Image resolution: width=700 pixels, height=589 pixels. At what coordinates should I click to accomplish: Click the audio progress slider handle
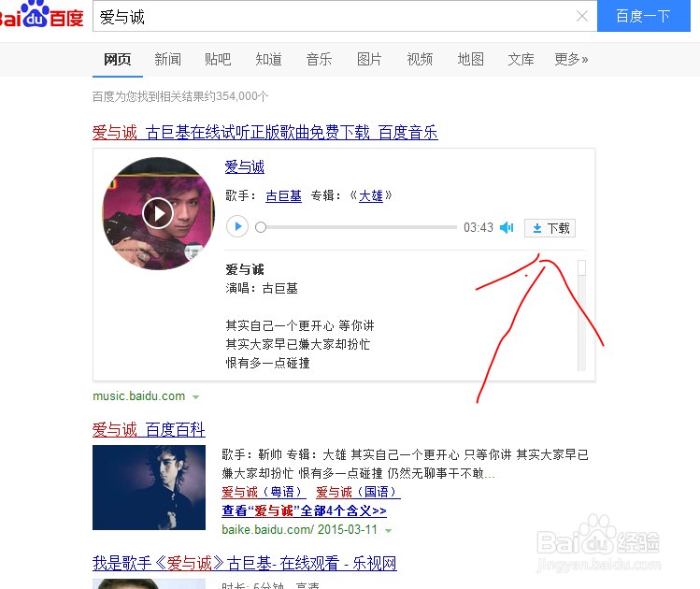pyautogui.click(x=261, y=227)
